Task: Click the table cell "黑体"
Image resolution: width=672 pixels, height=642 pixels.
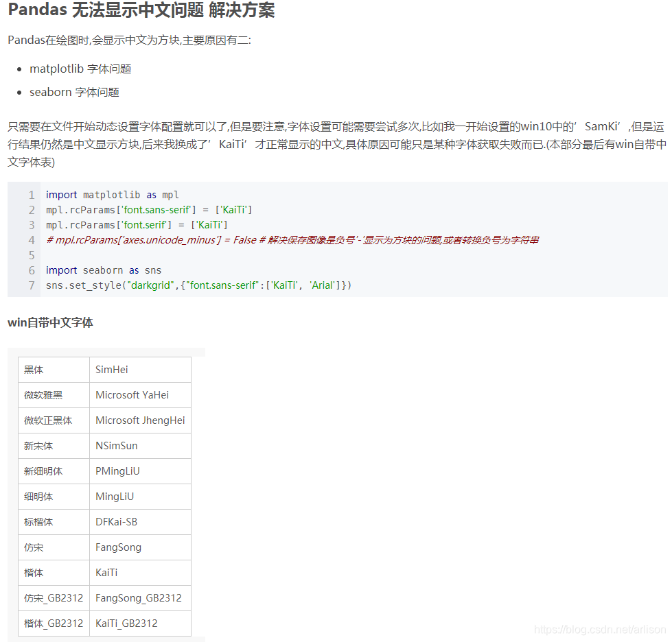Action: click(x=54, y=370)
